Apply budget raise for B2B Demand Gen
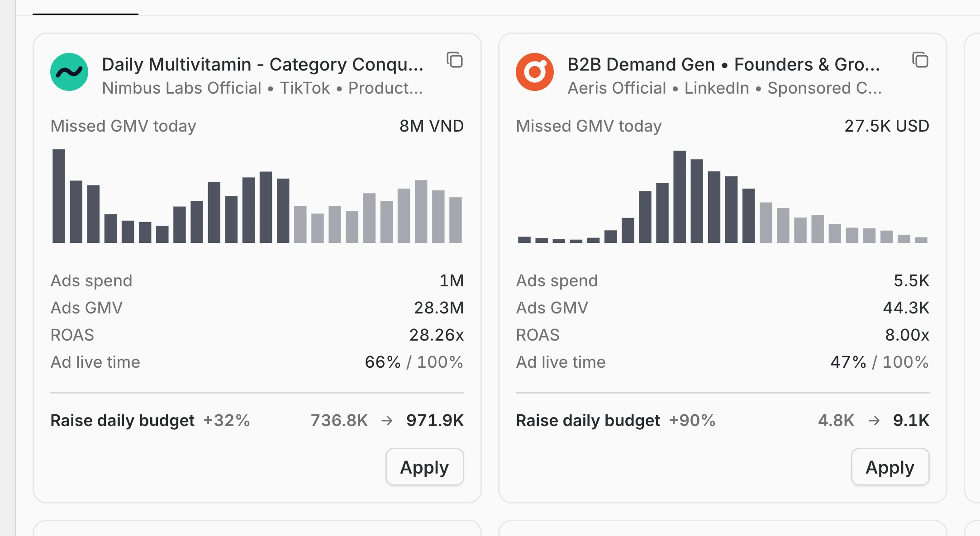 point(890,467)
